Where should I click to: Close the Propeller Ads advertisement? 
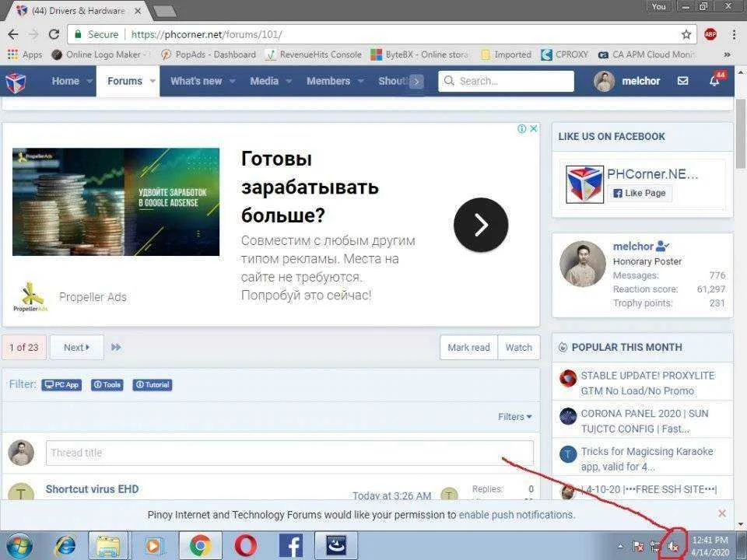pyautogui.click(x=534, y=128)
